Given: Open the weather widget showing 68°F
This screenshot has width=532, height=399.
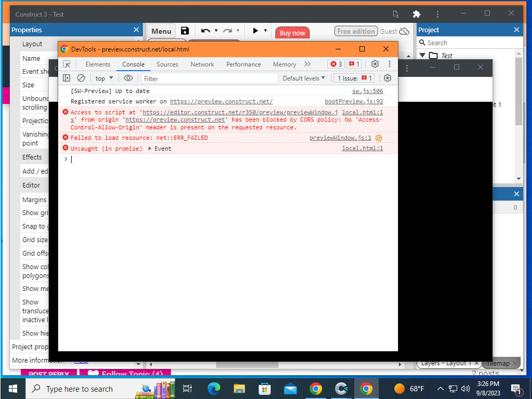Looking at the screenshot, I should click(x=409, y=389).
